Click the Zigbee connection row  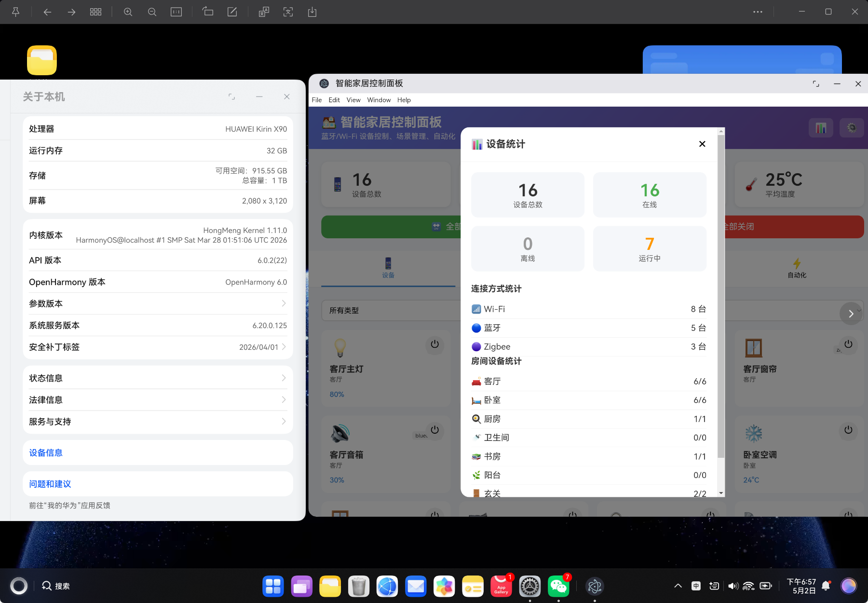589,347
